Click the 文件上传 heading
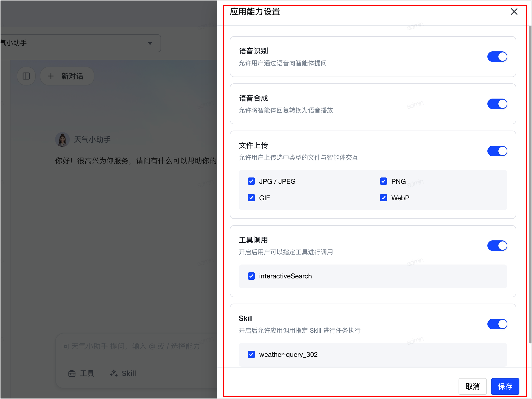Screen dimensions: 532x399 253,145
